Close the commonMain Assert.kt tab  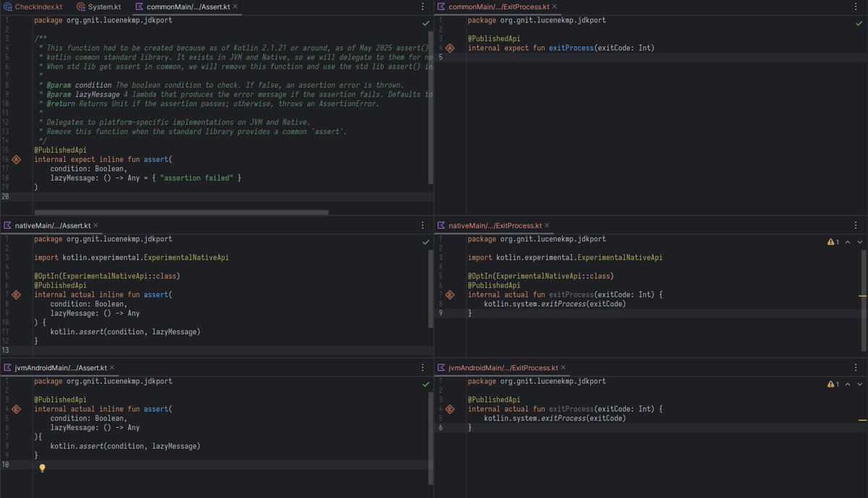(x=235, y=7)
